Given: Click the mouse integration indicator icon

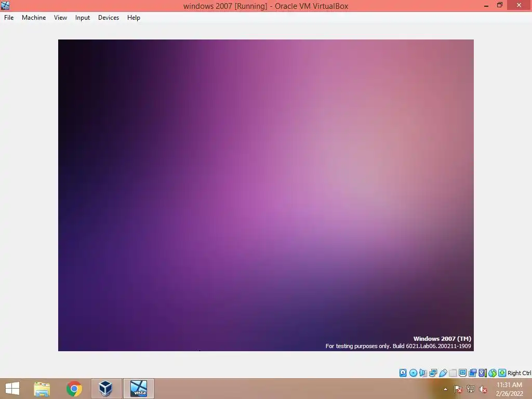Looking at the screenshot, I should 493,373.
